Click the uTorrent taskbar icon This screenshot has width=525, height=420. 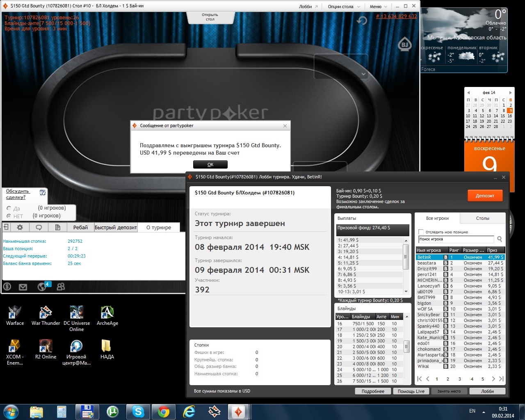(x=112, y=411)
